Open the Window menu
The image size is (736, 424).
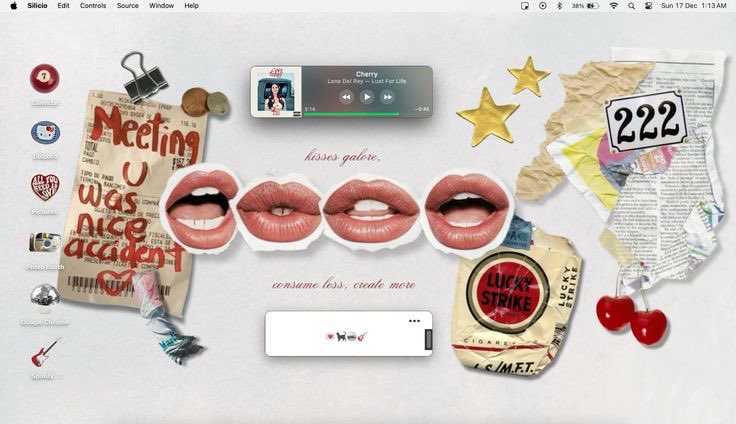point(161,6)
